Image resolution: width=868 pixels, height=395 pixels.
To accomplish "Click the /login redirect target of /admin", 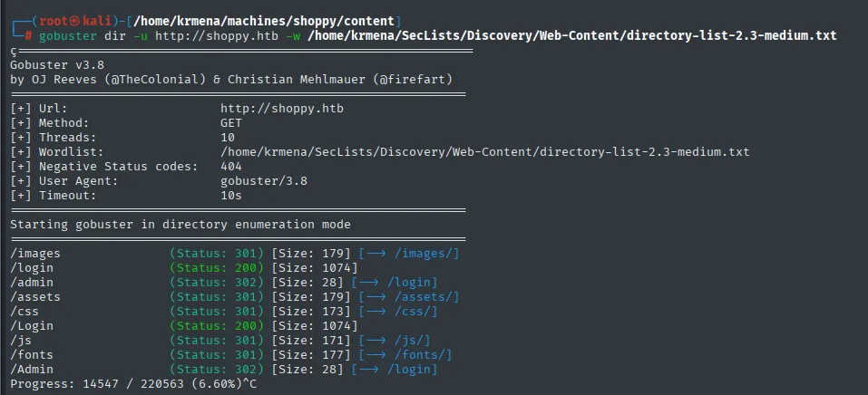I will click(413, 282).
